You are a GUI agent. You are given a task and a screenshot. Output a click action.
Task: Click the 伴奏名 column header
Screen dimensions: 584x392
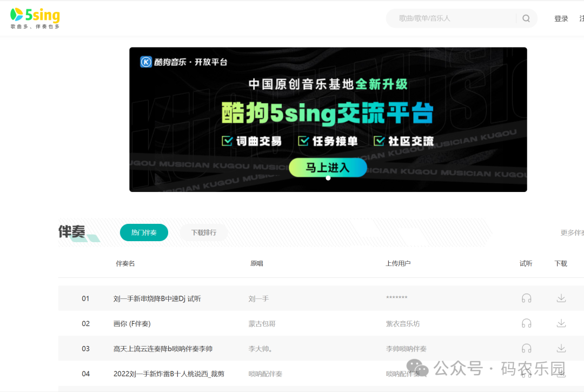(125, 263)
